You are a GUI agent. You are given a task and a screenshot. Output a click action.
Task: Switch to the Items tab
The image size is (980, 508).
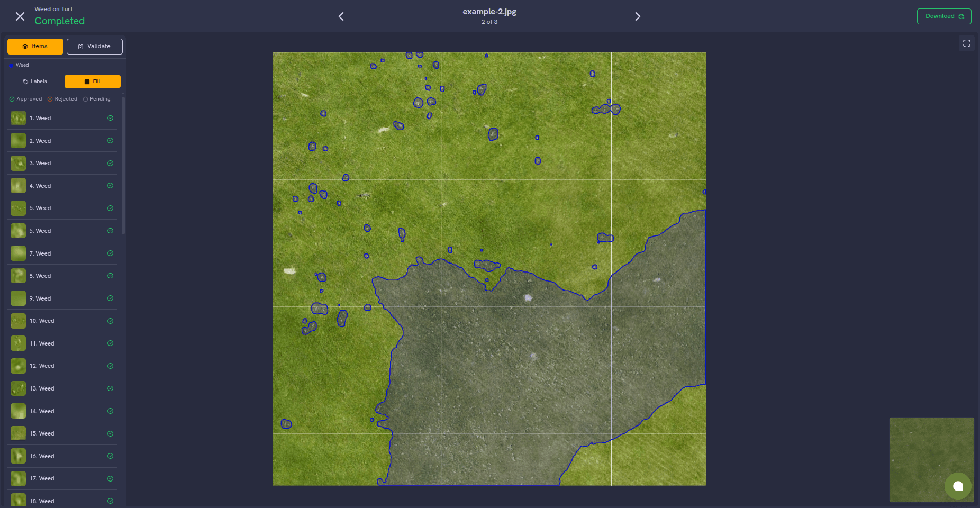(35, 47)
